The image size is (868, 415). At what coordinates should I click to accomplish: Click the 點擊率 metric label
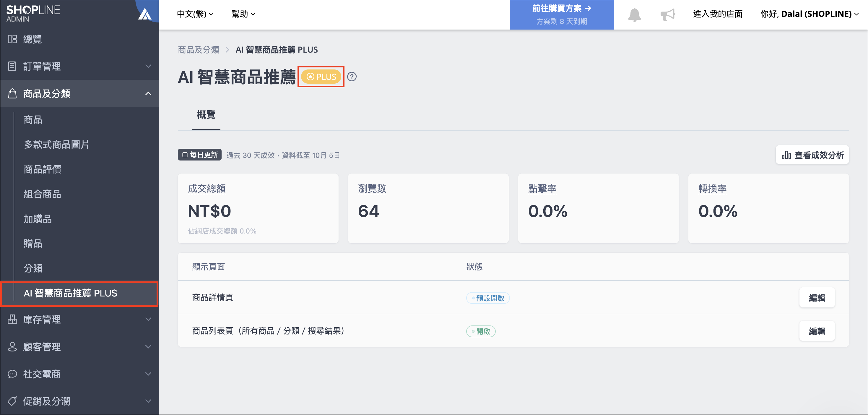click(542, 189)
